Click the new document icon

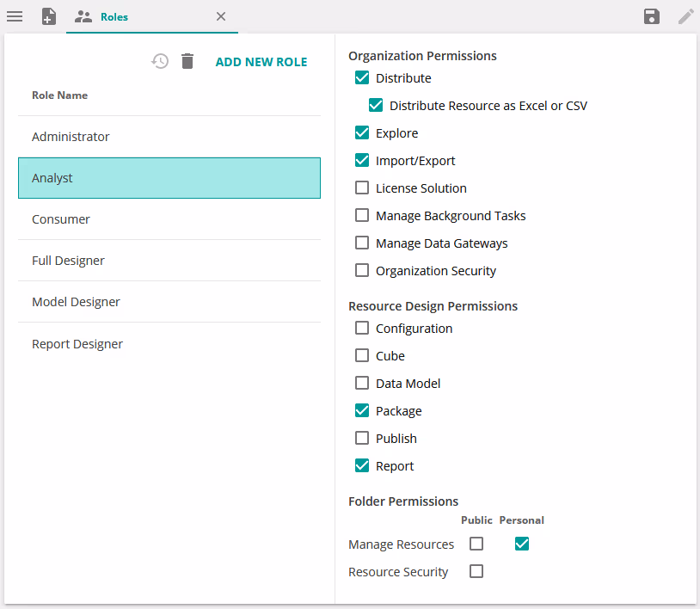click(x=49, y=16)
